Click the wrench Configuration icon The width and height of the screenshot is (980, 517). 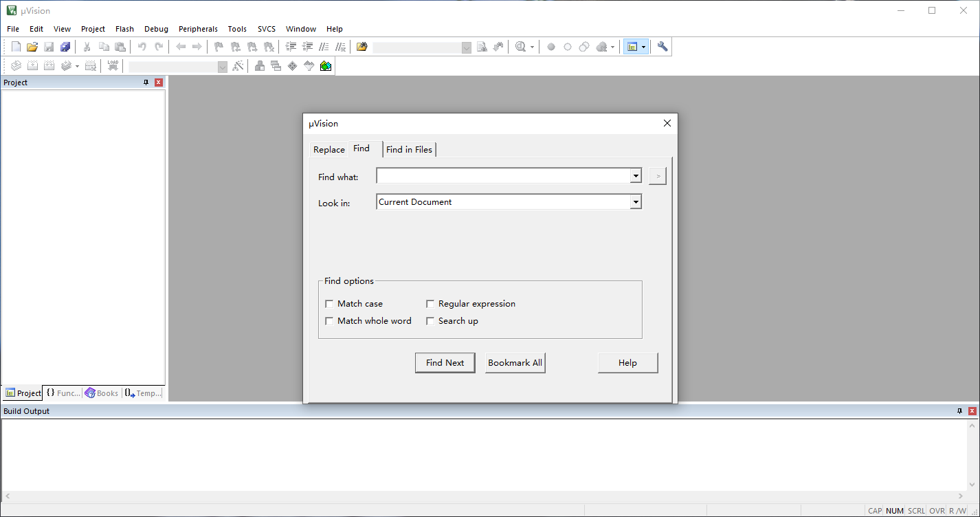[x=662, y=47]
